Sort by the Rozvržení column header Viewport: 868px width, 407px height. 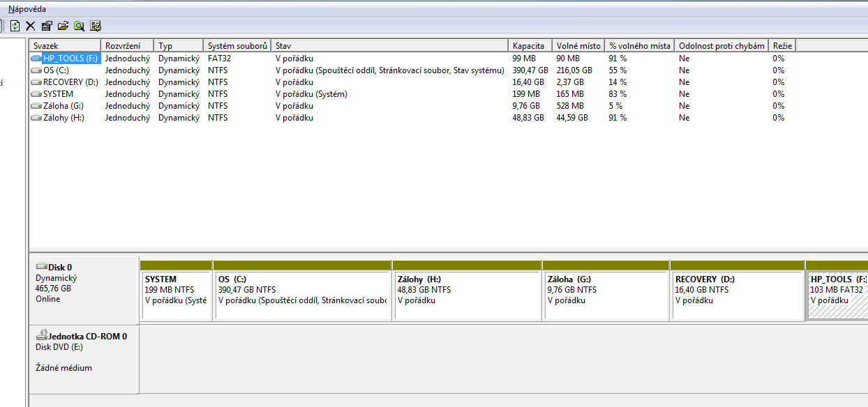click(x=128, y=46)
